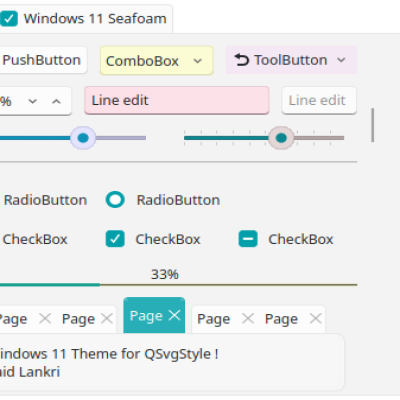Open the ComboBox dropdown
This screenshot has height=400, width=400.
coord(157,61)
